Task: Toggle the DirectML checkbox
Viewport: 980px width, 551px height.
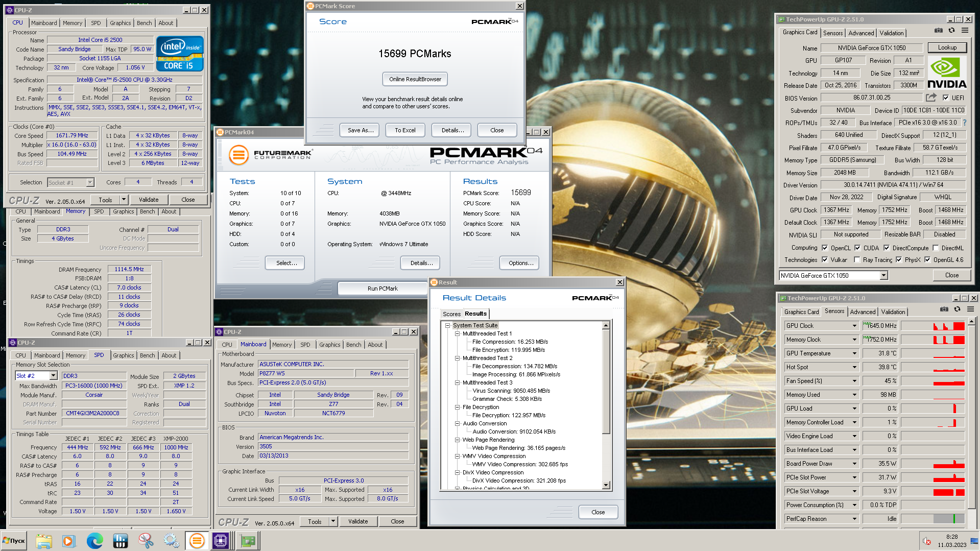Action: click(936, 248)
